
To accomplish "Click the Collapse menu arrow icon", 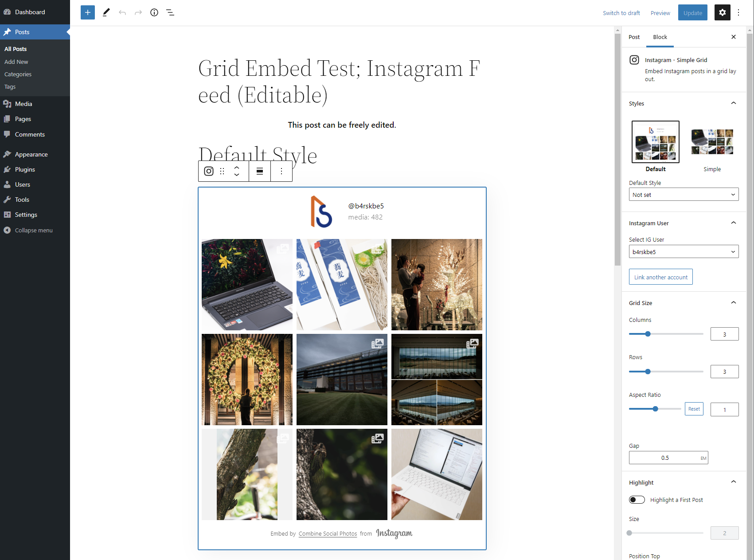I will point(7,230).
